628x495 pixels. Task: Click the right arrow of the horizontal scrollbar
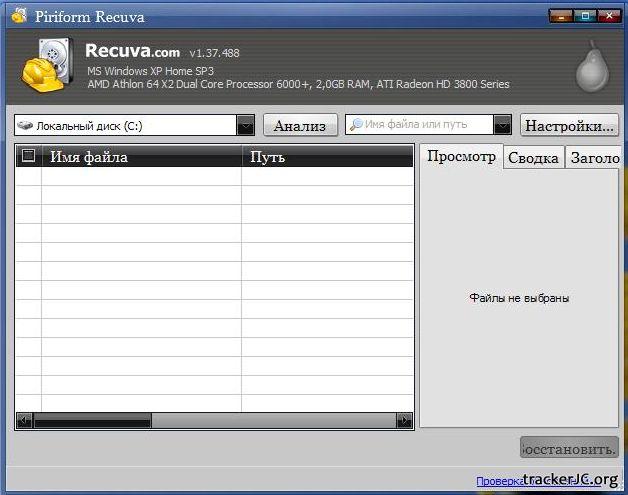coord(404,421)
